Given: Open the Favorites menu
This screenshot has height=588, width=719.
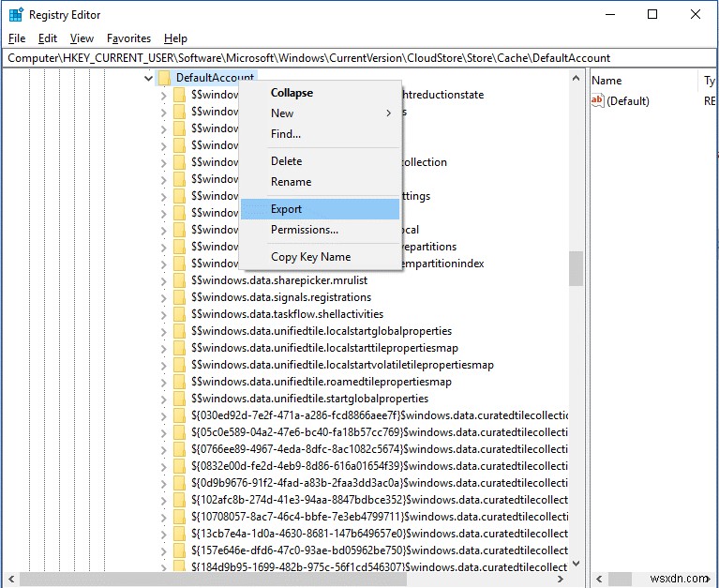Looking at the screenshot, I should 128,38.
